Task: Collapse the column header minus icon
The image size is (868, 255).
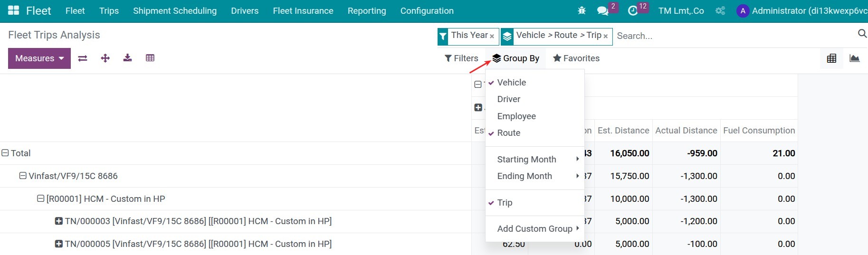Action: coord(478,85)
